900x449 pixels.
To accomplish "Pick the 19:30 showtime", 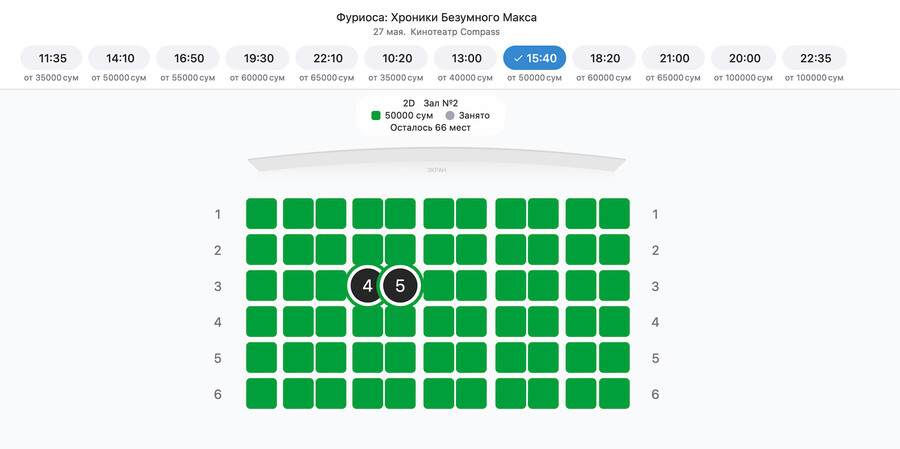I will pos(258,58).
